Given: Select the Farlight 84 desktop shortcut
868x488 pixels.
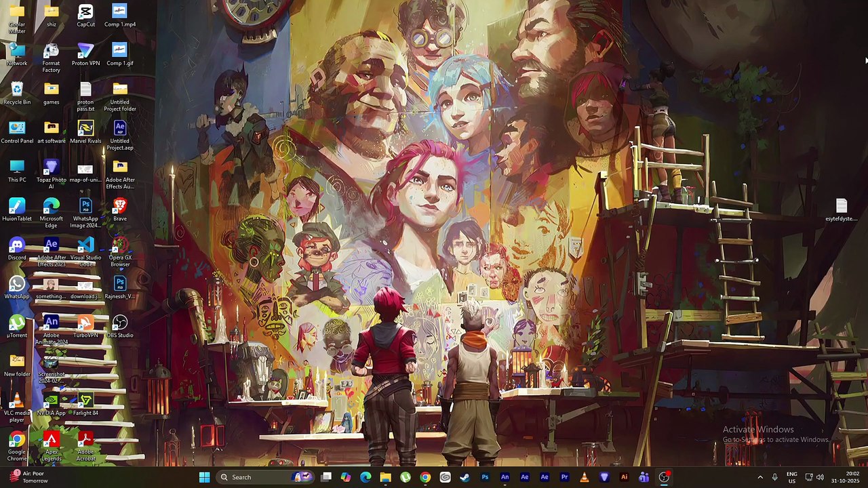Looking at the screenshot, I should [x=85, y=404].
